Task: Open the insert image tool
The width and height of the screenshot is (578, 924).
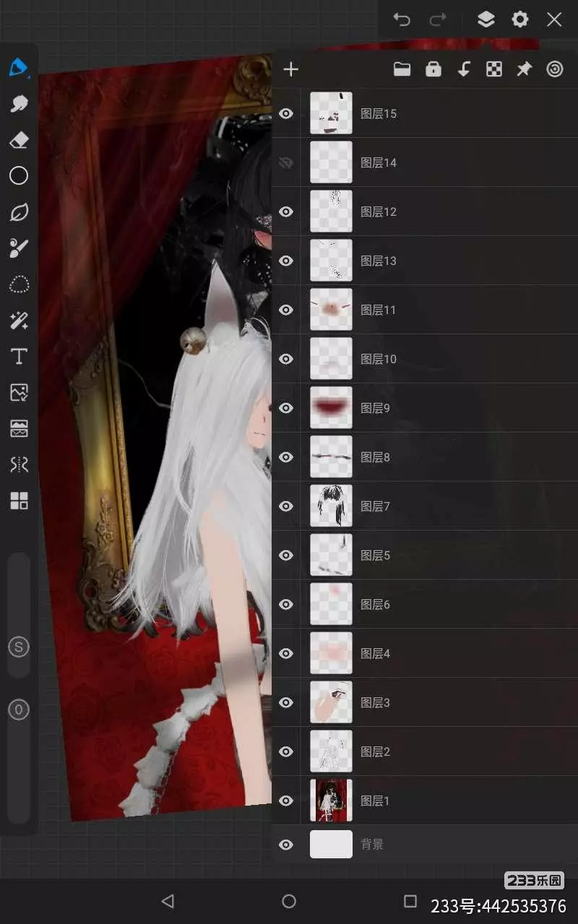Action: (x=19, y=393)
